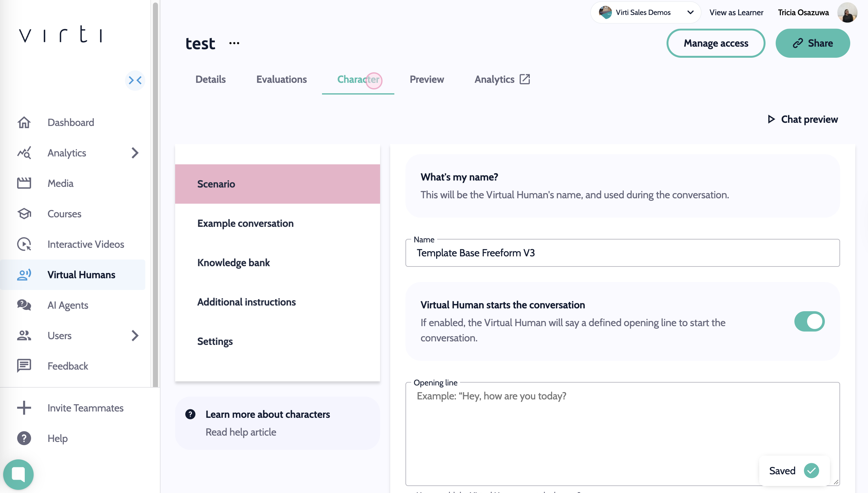Open the intercom chat launcher bubble
The height and width of the screenshot is (493, 868).
(x=18, y=474)
